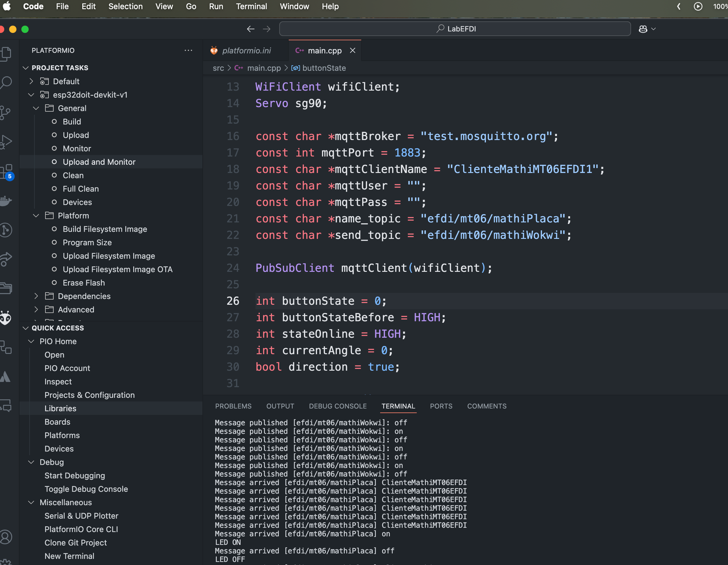Click the Apple menu logo

6,6
